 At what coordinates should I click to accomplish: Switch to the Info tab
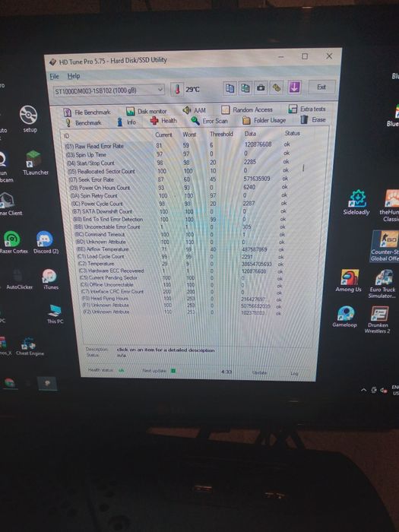point(126,122)
